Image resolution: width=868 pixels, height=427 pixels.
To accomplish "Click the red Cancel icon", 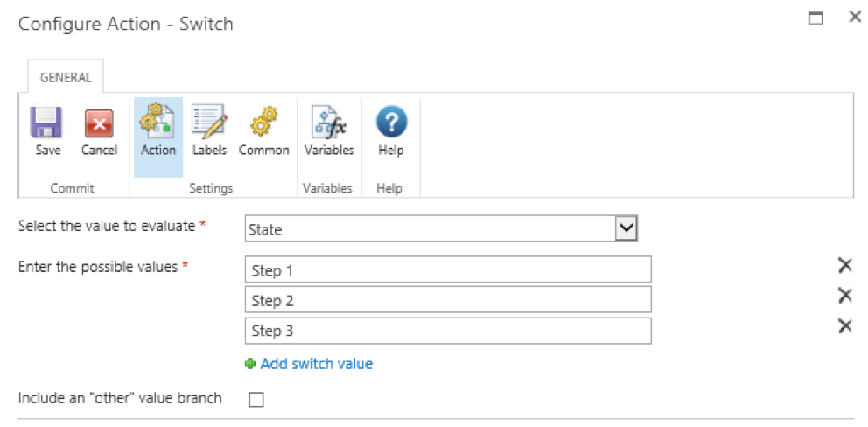I will click(99, 122).
